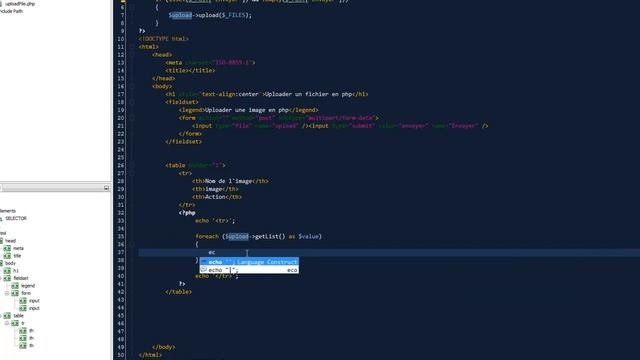640x360 pixels.
Task: Select the tr node in the outline tree
Action: 23,323
